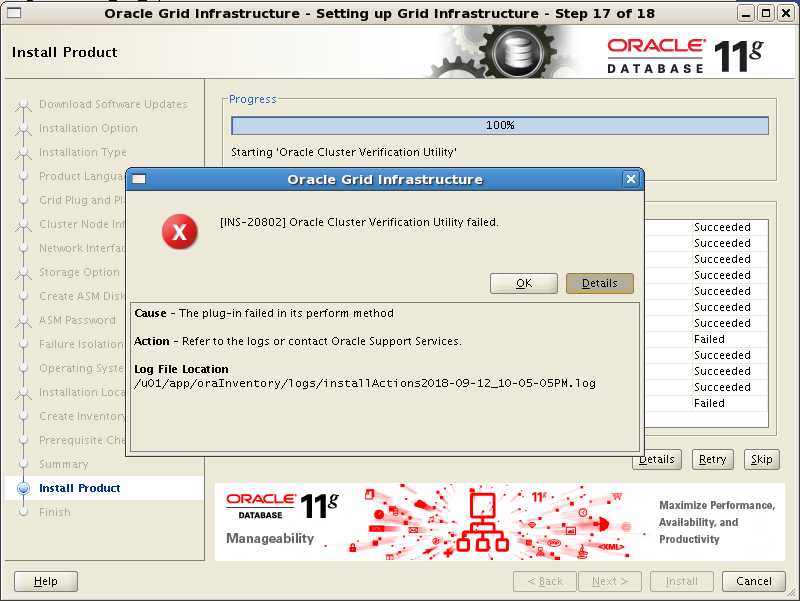Click the disabled Next button
800x601 pixels.
[610, 581]
